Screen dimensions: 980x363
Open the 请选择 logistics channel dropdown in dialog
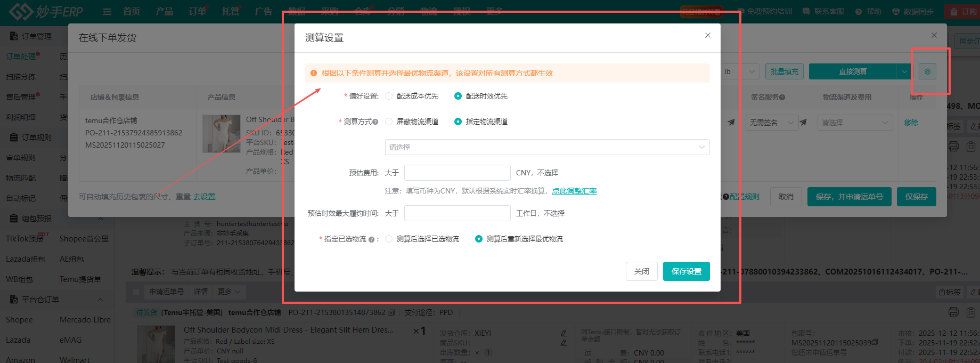click(x=547, y=147)
